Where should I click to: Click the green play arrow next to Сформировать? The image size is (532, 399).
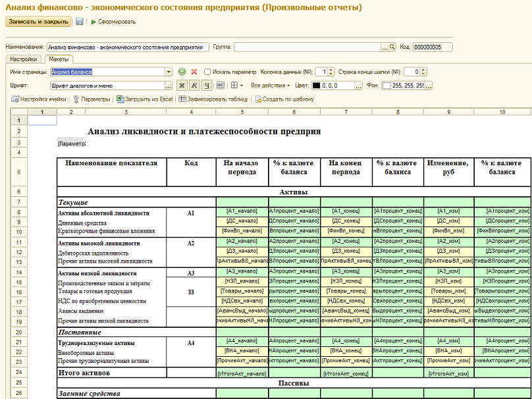(x=93, y=22)
